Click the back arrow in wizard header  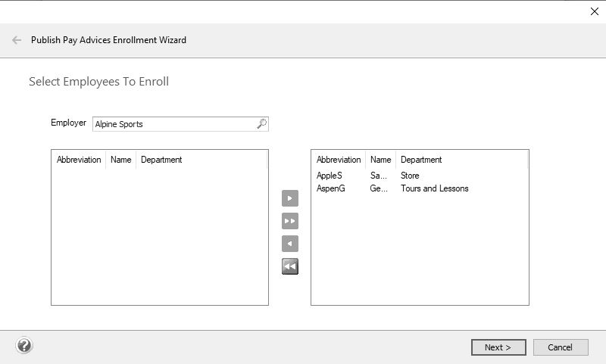click(17, 40)
